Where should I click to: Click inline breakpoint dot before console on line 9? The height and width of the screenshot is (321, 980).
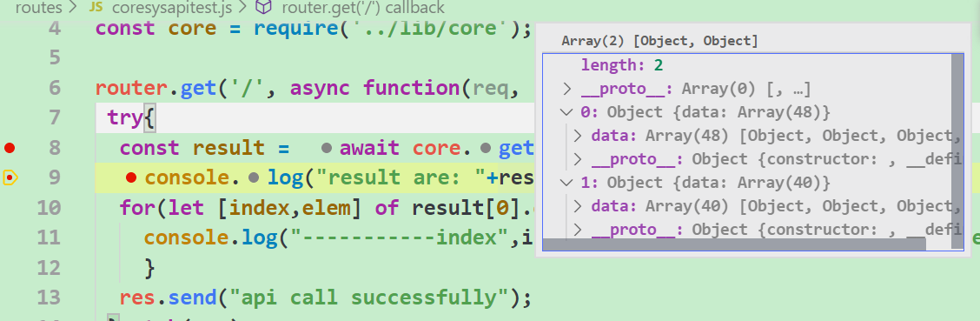130,177
